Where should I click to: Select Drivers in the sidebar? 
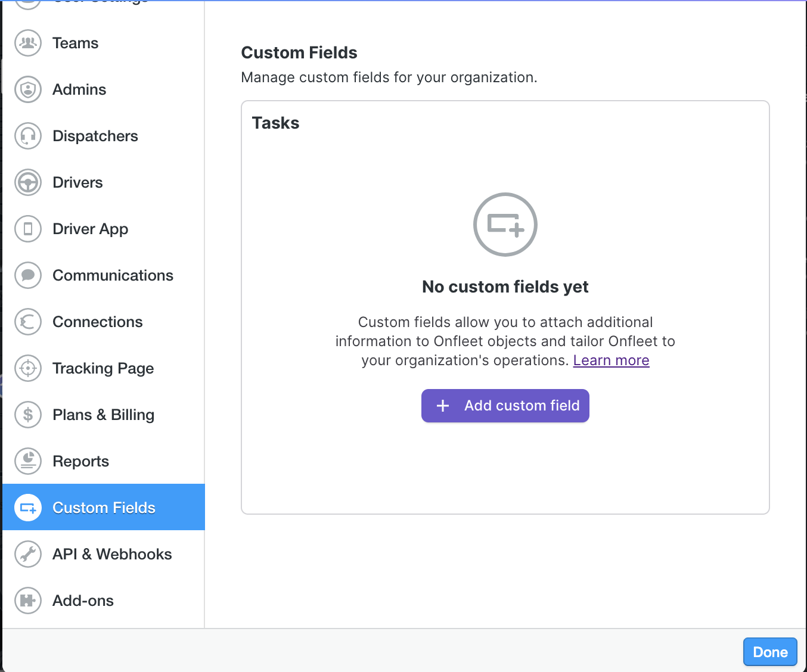104,182
